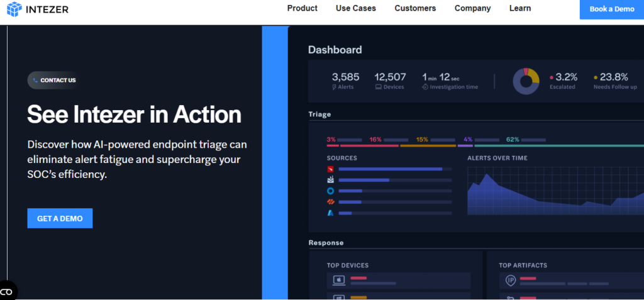Image resolution: width=644 pixels, height=300 pixels.
Task: Click the IP pin icon in Top Artifacts
Action: [511, 281]
